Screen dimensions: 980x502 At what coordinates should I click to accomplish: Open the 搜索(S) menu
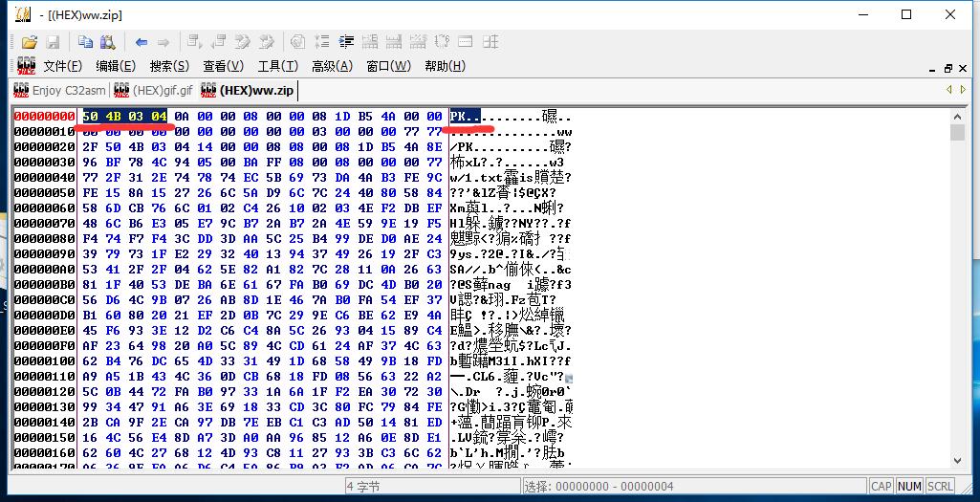click(169, 66)
